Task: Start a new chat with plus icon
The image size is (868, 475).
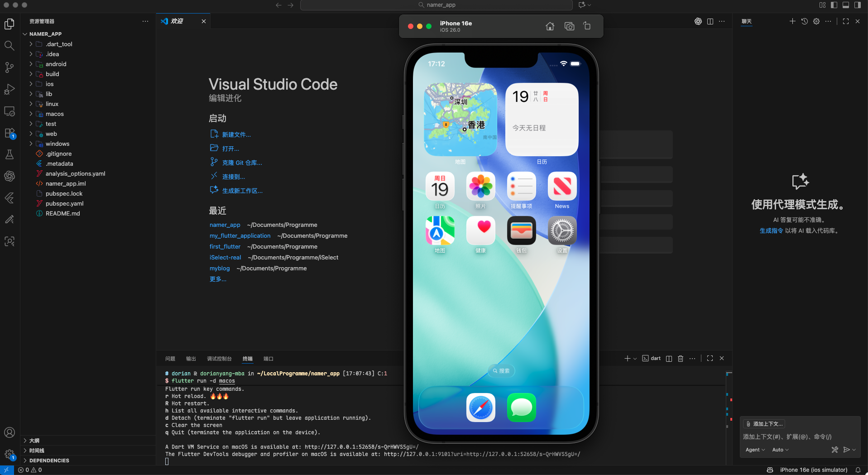Action: [792, 21]
